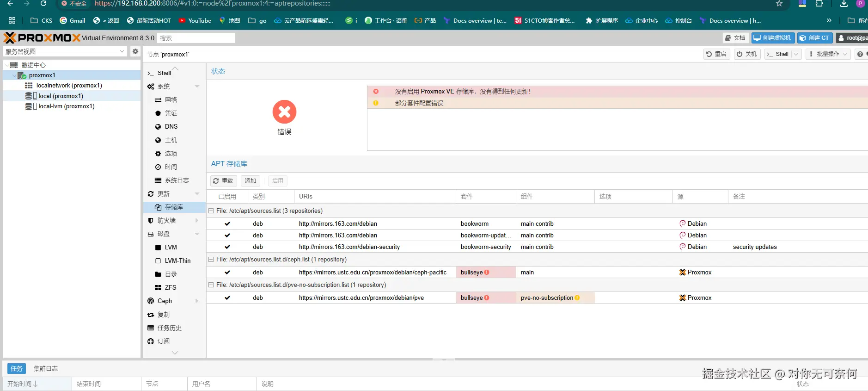868x391 pixels.
Task: Click the pve-no-subscription component cell
Action: [x=555, y=298]
